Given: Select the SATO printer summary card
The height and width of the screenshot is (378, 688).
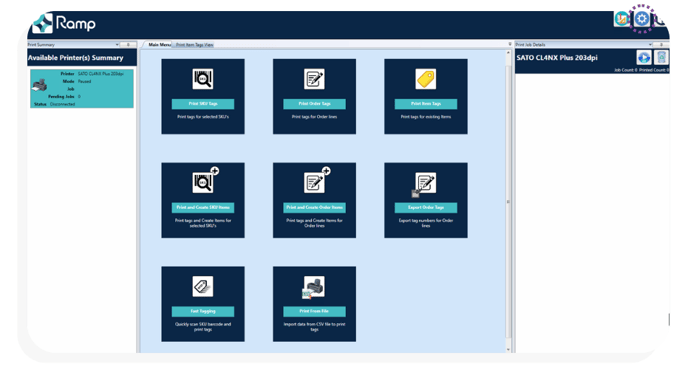Looking at the screenshot, I should pyautogui.click(x=82, y=88).
